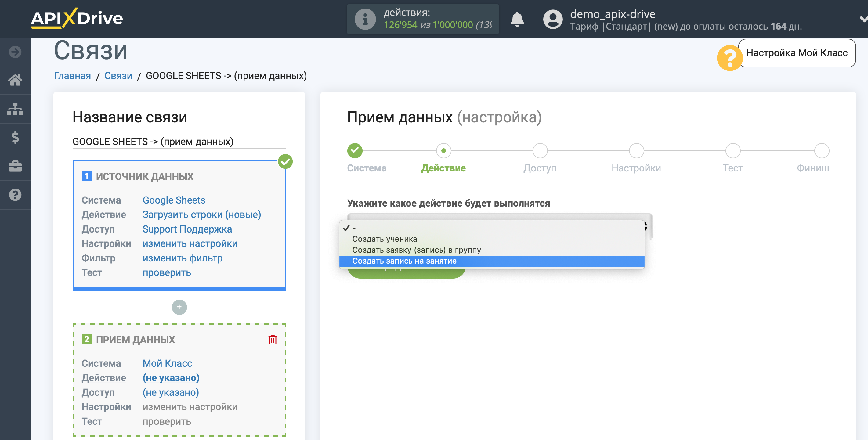Choose 'Создать запись на занятие' option

[x=492, y=261]
